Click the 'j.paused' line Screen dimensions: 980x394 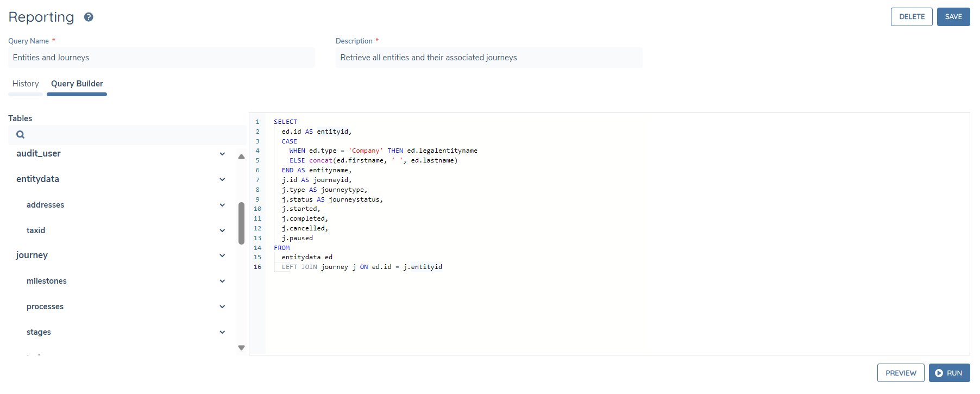(x=297, y=238)
